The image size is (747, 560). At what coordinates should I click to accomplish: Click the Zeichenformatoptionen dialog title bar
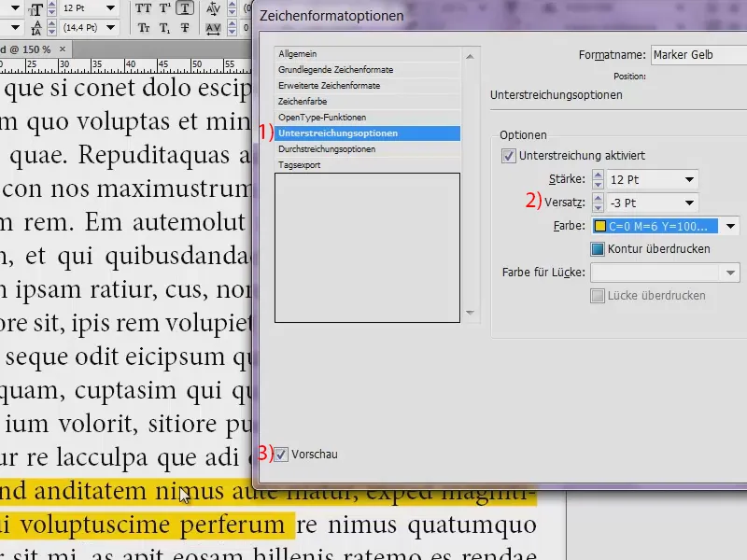coord(500,16)
